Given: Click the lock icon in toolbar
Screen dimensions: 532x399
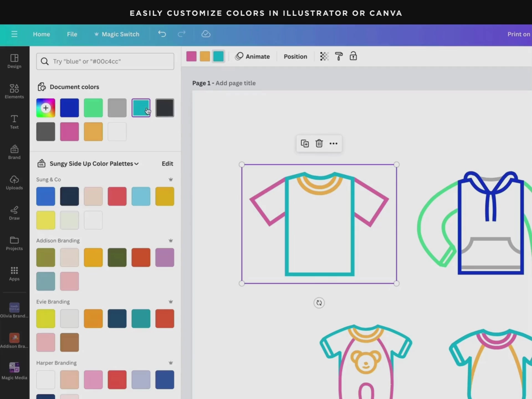Looking at the screenshot, I should pos(353,56).
